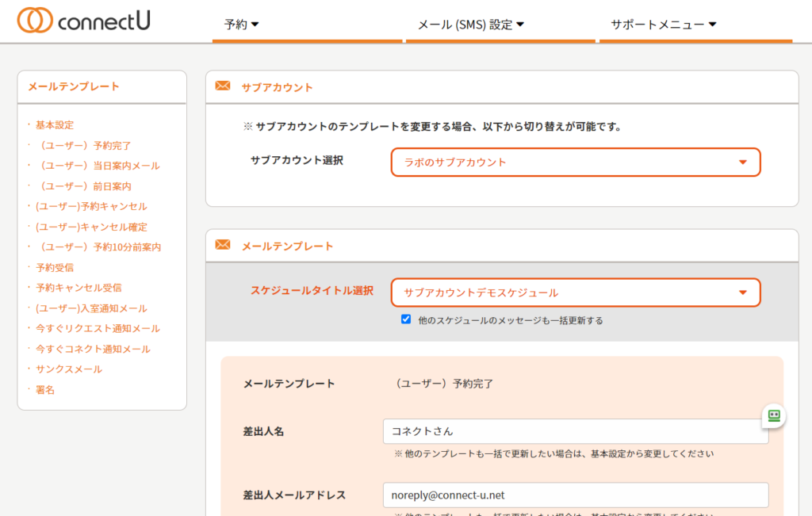Image resolution: width=812 pixels, height=516 pixels.
Task: Click the green chat widget icon
Action: tap(774, 415)
